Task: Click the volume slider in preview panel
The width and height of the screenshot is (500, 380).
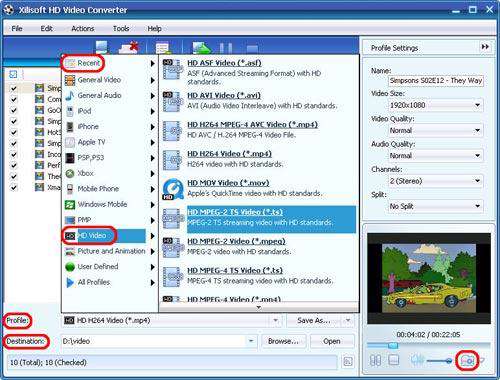Action: coord(439,360)
